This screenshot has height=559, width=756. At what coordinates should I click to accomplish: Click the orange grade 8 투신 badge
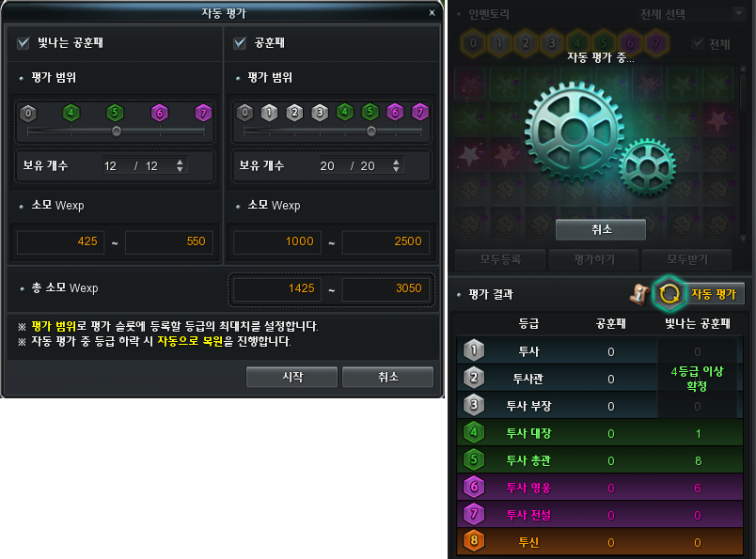coord(474,541)
